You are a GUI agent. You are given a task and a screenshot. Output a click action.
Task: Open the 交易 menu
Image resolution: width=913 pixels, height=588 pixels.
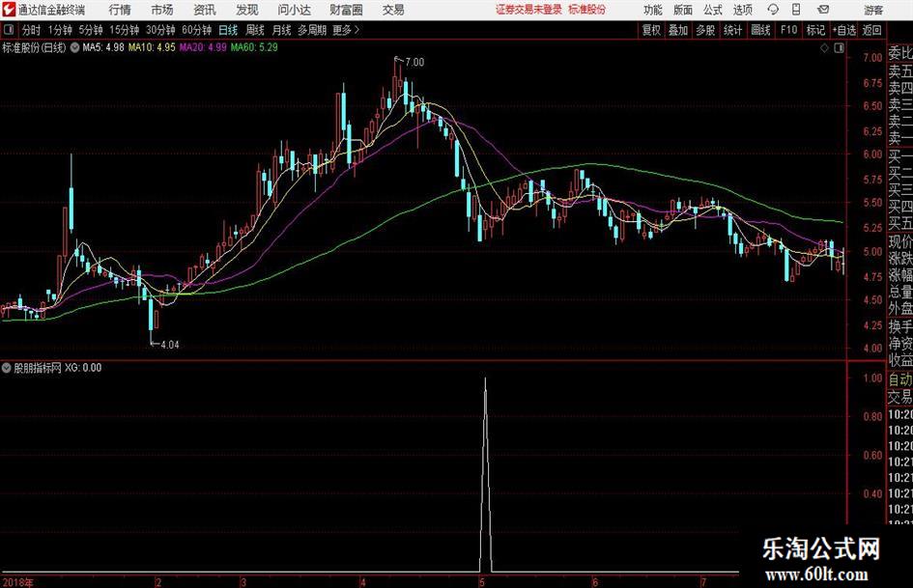point(393,10)
